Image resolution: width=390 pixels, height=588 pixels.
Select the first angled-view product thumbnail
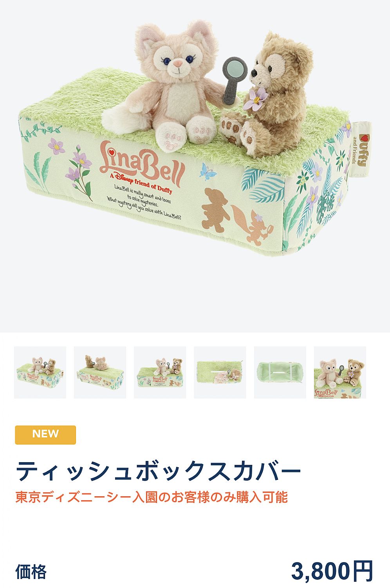point(40,372)
